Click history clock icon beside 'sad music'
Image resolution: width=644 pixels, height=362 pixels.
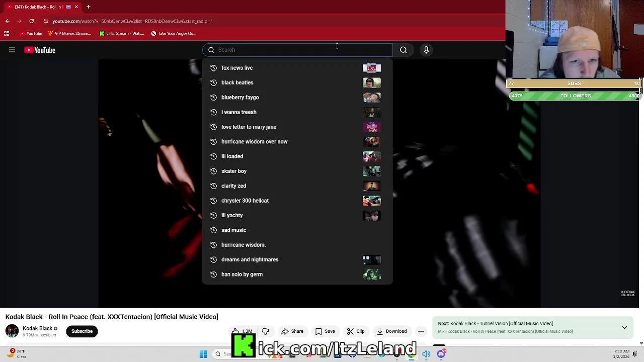(x=213, y=230)
